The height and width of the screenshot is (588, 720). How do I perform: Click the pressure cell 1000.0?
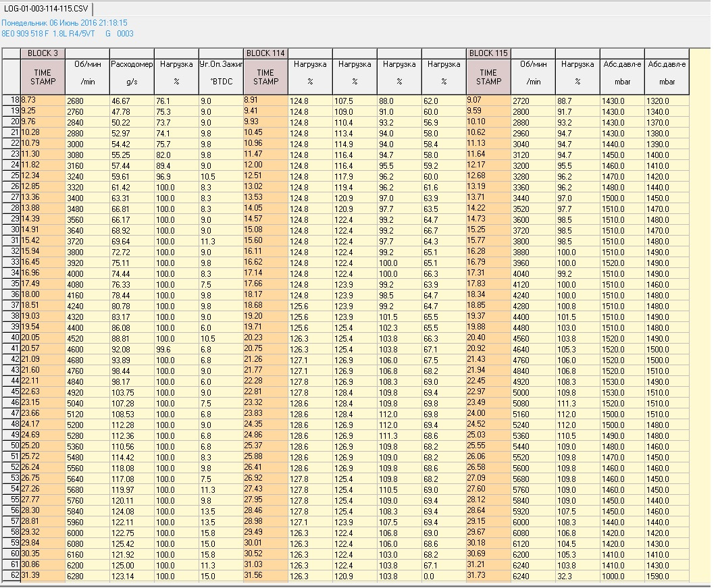[622, 577]
